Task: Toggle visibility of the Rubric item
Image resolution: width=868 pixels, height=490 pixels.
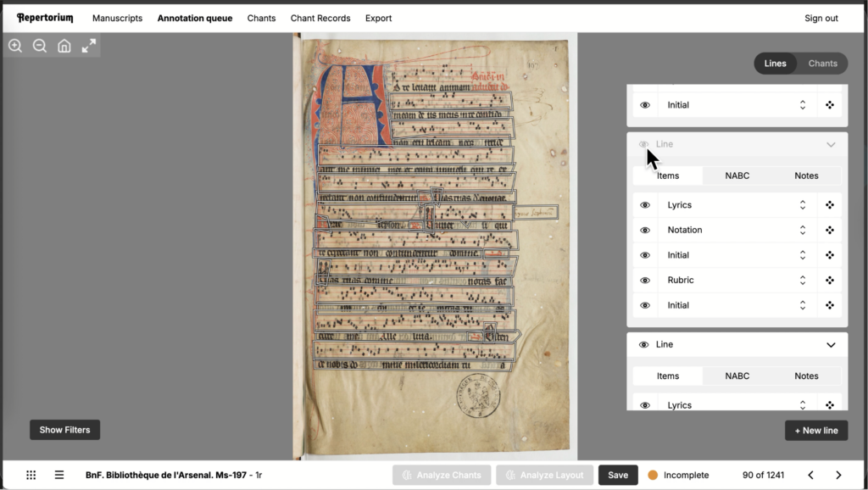Action: click(x=645, y=280)
